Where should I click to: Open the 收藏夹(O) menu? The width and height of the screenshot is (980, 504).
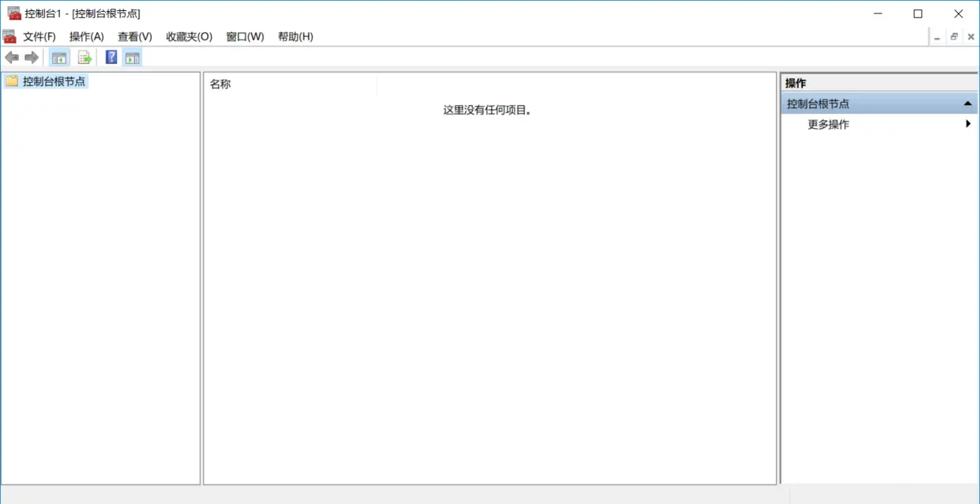188,36
